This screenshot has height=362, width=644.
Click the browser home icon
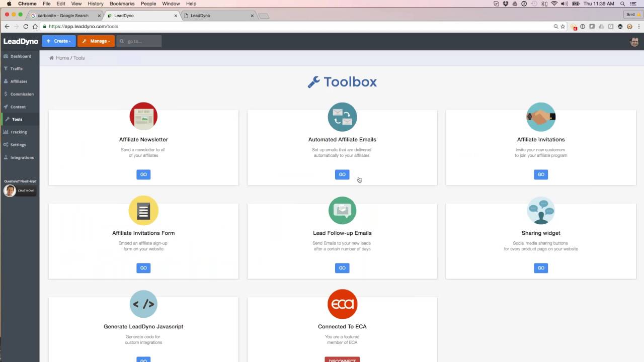35,26
